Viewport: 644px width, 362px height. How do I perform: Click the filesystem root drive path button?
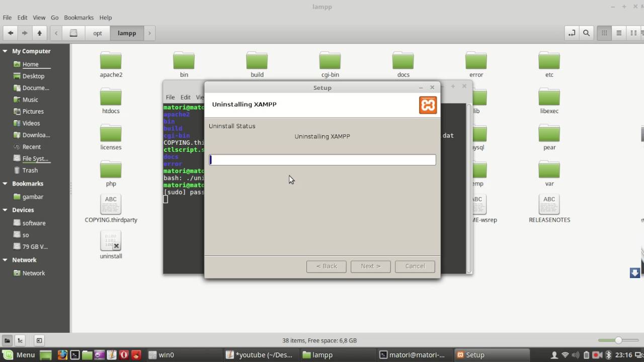point(73,33)
